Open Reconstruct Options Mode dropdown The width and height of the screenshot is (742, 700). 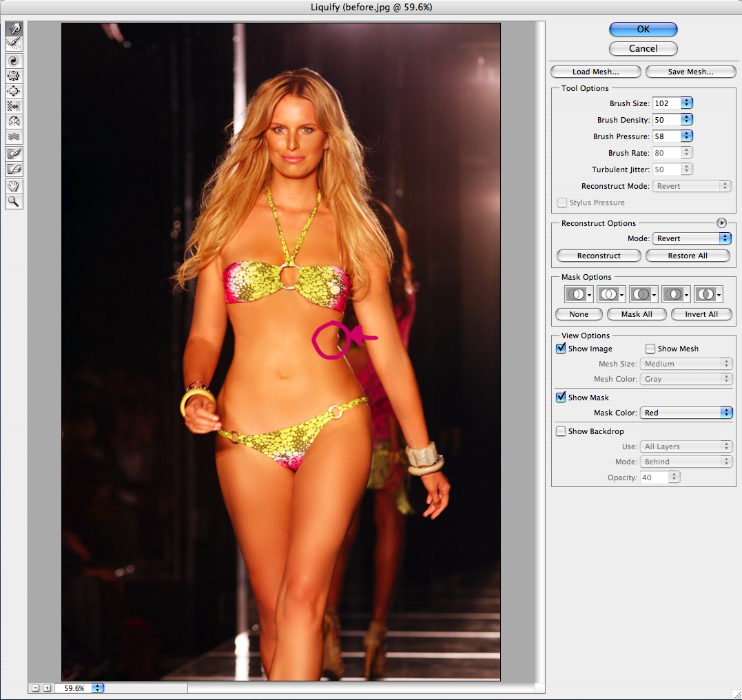tap(692, 238)
